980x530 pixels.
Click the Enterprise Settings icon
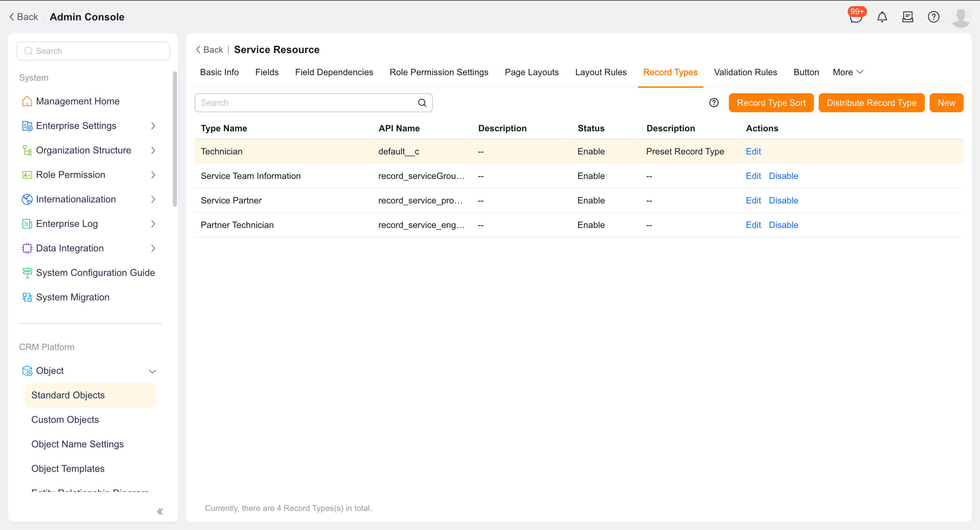click(27, 126)
